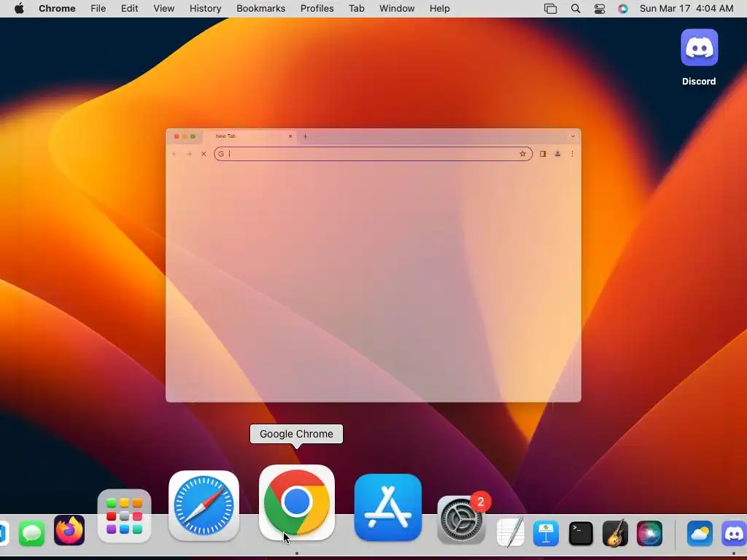Launch TextEdit from the Dock
Image resolution: width=747 pixels, height=560 pixels.
click(x=511, y=532)
